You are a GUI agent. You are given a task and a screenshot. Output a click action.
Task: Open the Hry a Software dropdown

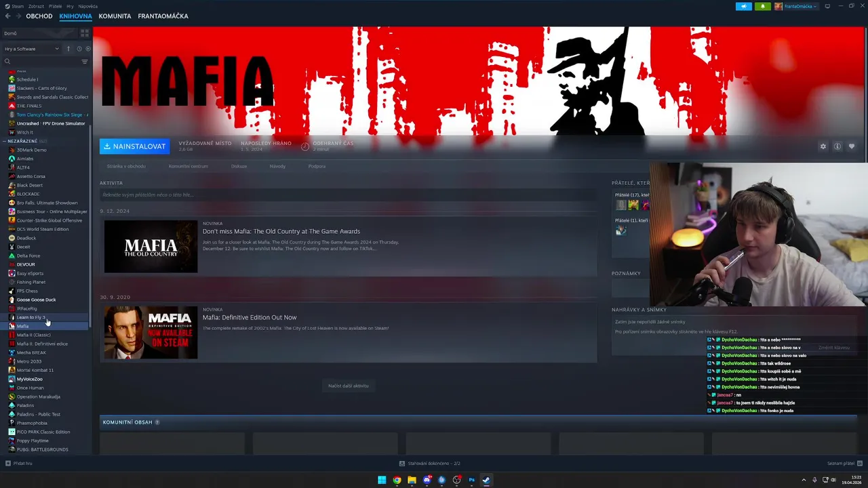[x=31, y=49]
